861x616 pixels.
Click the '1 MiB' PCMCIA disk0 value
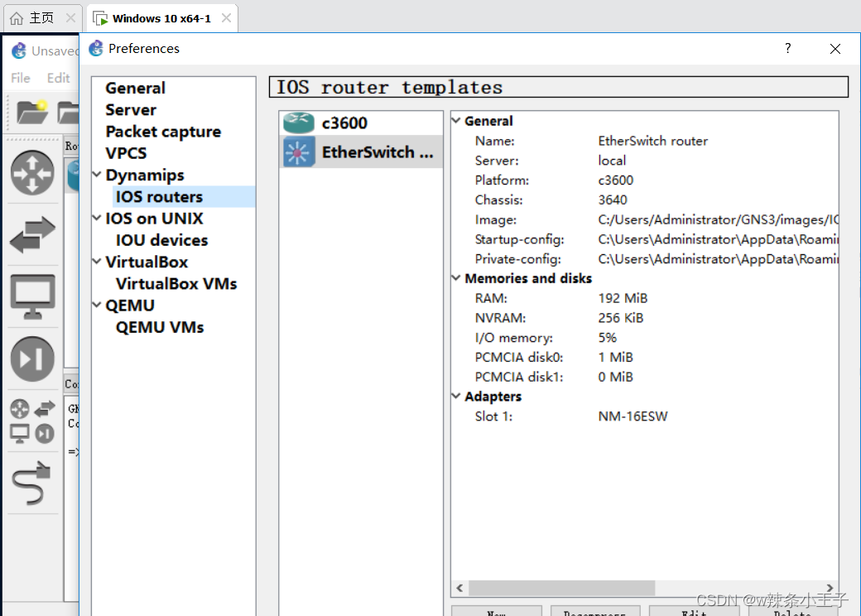pyautogui.click(x=616, y=358)
